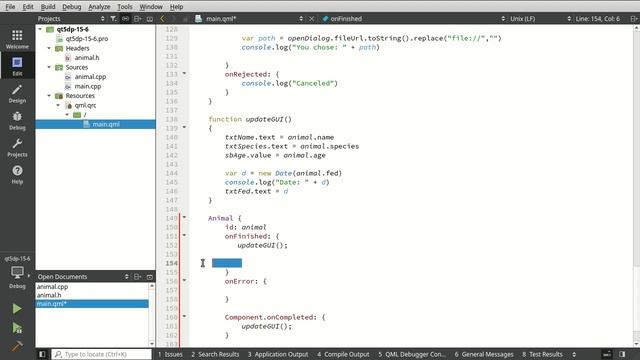
Task: Fold the onFinished handler block
Action: tap(184, 235)
